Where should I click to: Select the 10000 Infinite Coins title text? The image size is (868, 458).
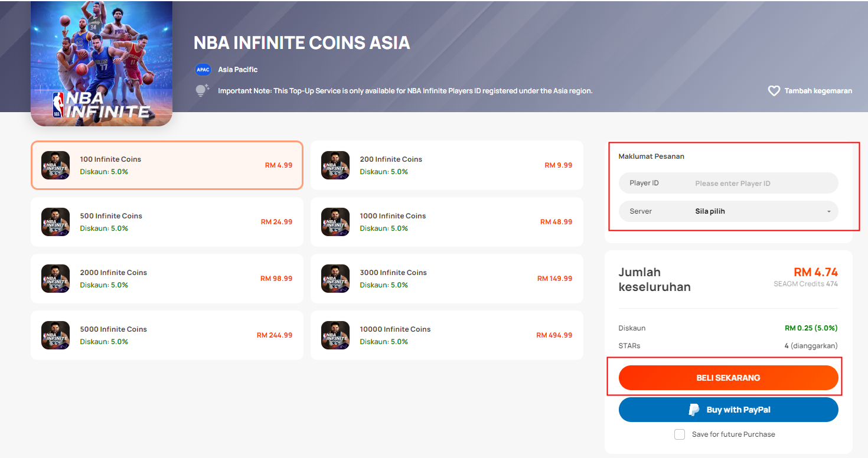tap(395, 329)
